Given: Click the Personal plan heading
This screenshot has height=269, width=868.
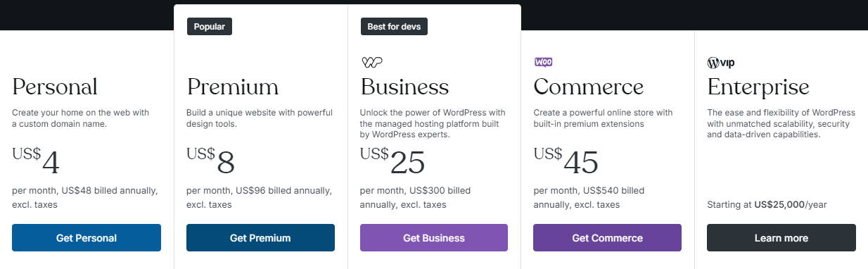Looking at the screenshot, I should (x=55, y=87).
